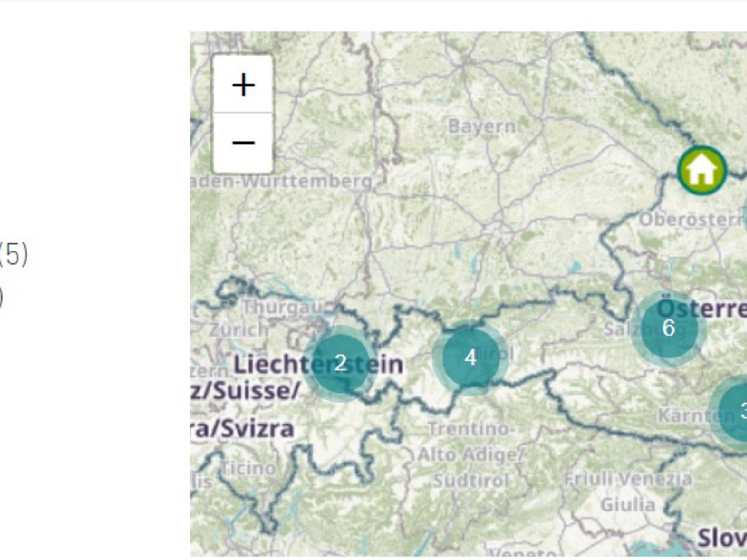Viewport: 747px width, 560px height.
Task: Click the Österreich country label on the map
Action: pyautogui.click(x=701, y=309)
